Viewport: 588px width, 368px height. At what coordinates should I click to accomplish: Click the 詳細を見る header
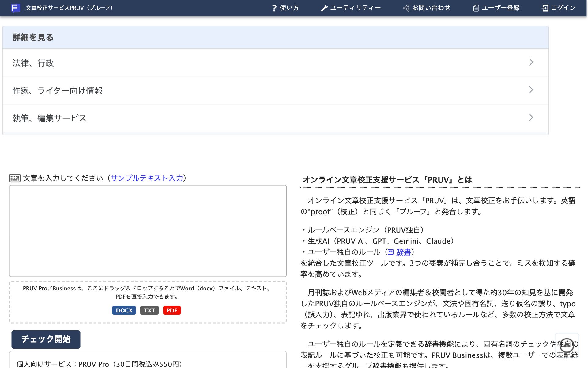coord(275,37)
